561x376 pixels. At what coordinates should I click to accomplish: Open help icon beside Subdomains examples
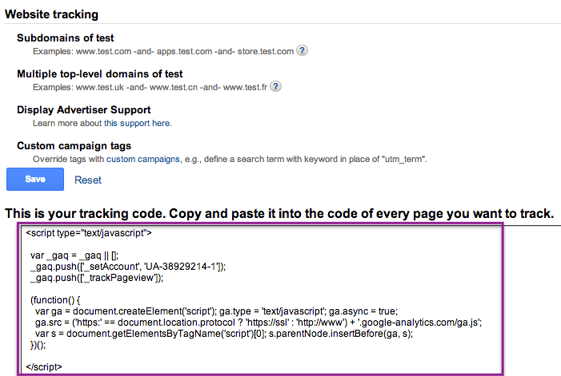coord(302,51)
